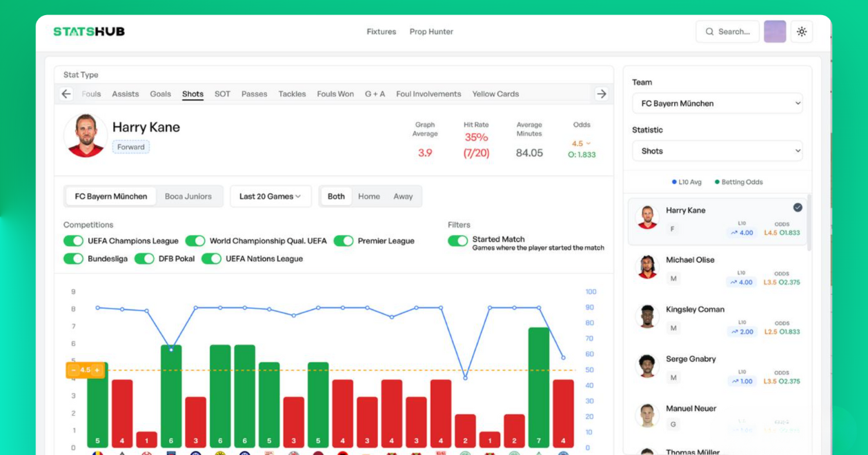
Task: Click the Forward position tag
Action: pos(131,147)
